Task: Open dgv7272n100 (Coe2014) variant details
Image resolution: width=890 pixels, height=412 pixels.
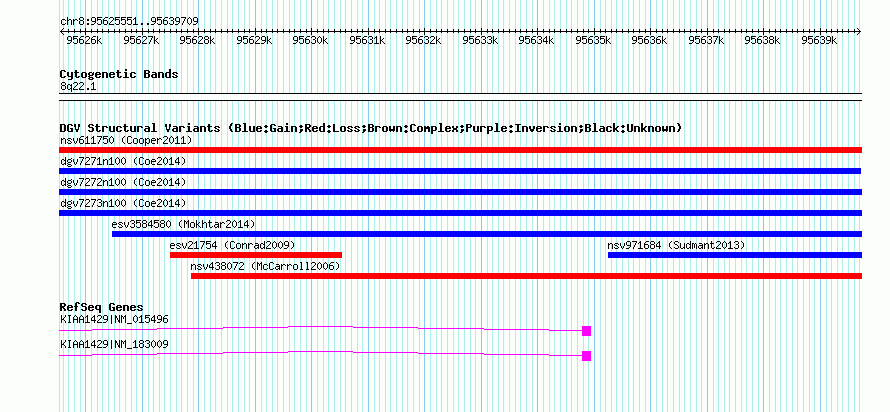Action: click(x=123, y=182)
